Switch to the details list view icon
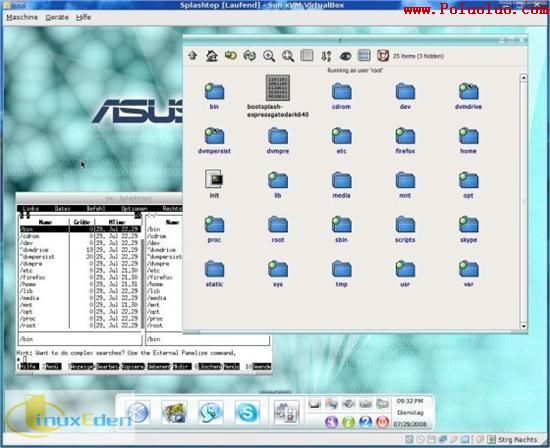 pyautogui.click(x=307, y=55)
